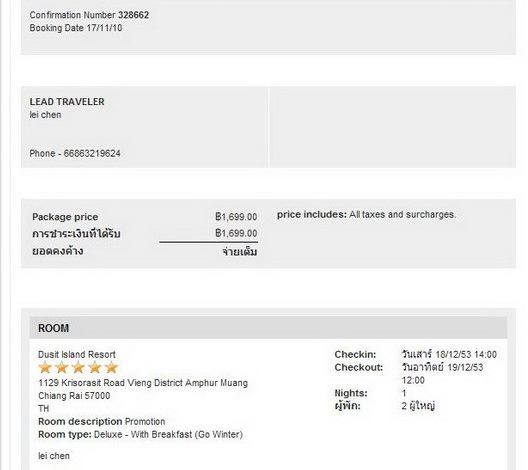Click the price includes taxes note
The image size is (528, 470).
pyautogui.click(x=366, y=214)
